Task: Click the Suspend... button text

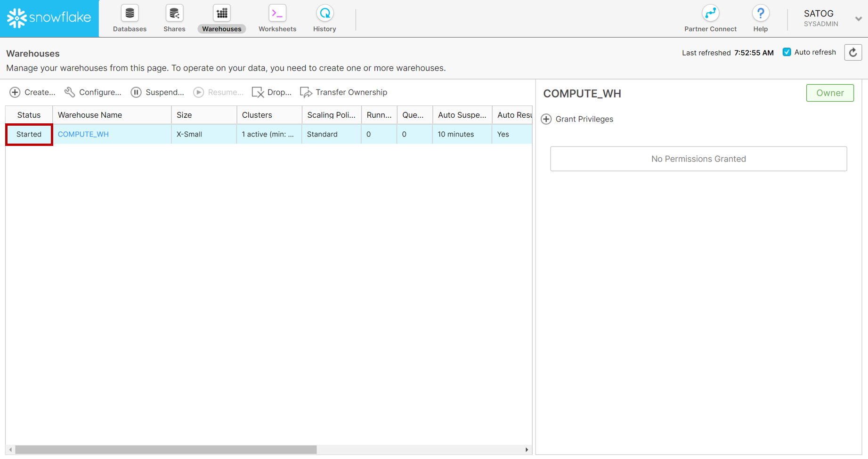Action: click(165, 92)
